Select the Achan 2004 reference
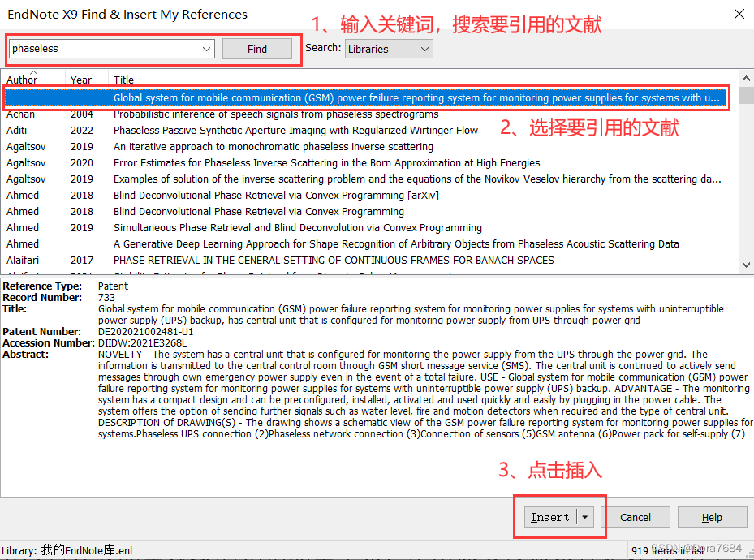754x560 pixels. [x=243, y=114]
